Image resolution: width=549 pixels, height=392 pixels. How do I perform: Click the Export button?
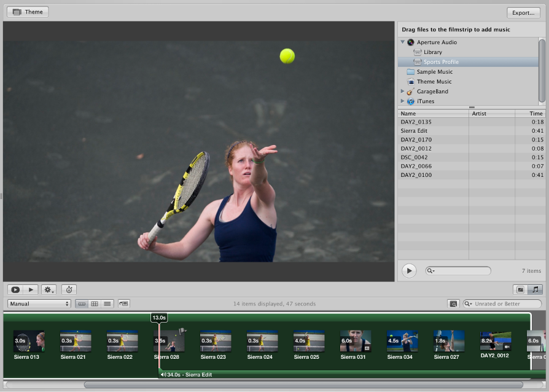click(x=523, y=12)
